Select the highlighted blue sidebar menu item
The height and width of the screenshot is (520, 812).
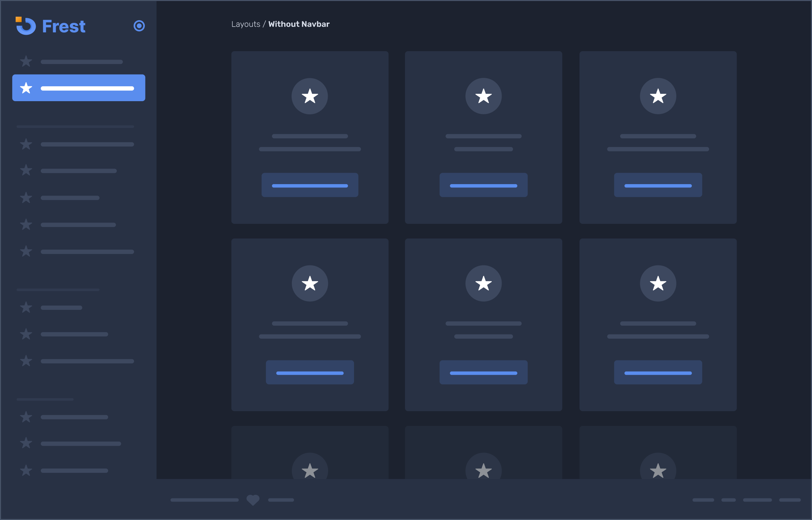pos(79,88)
